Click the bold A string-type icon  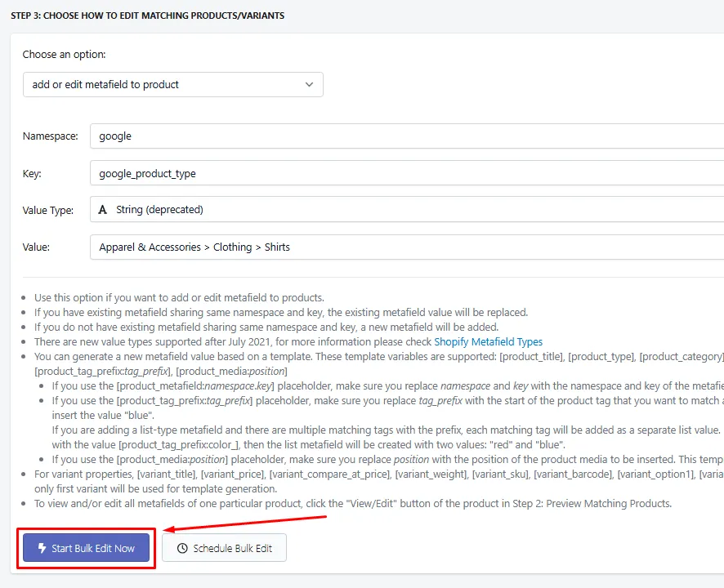coord(102,210)
